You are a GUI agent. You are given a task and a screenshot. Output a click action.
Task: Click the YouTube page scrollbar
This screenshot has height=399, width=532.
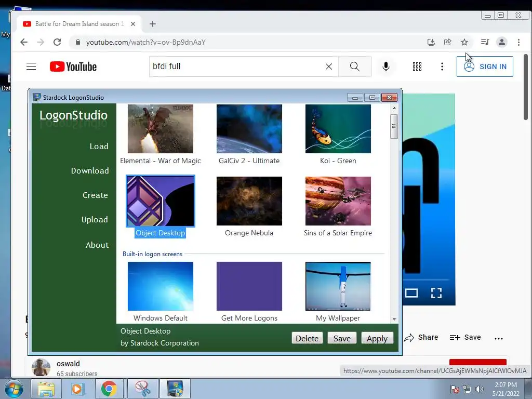526,87
